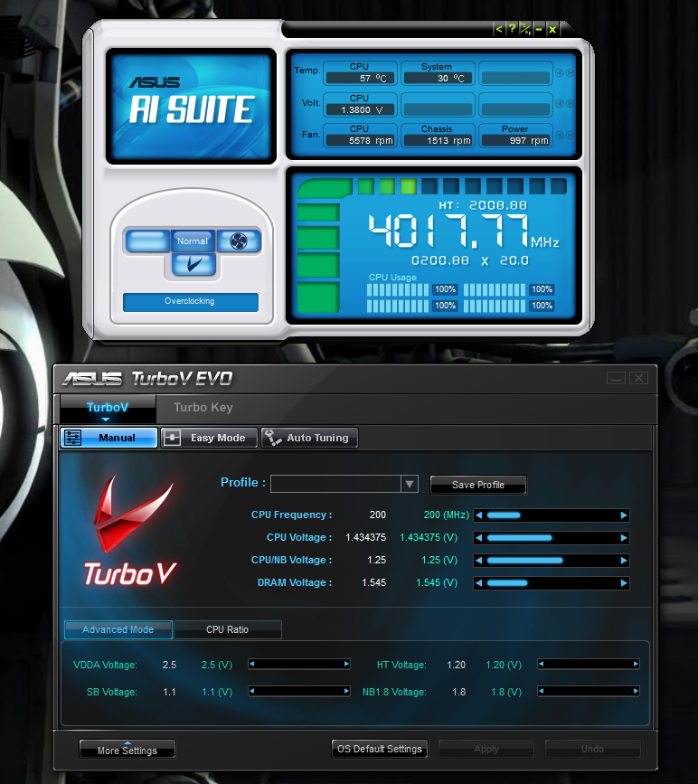Toggle Celsius/Fahrenheit temperature unit icon
The image size is (698, 784).
525,29
